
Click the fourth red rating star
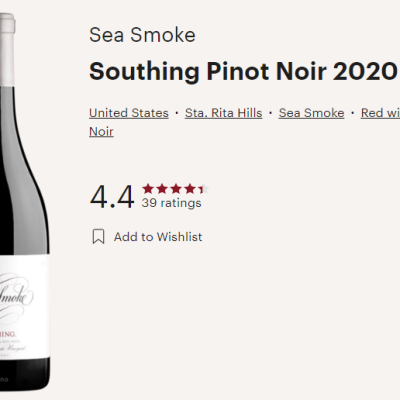coord(190,189)
